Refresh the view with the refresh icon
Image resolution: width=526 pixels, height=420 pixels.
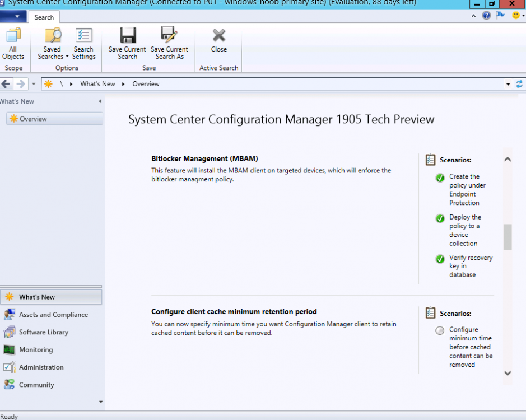pos(519,84)
